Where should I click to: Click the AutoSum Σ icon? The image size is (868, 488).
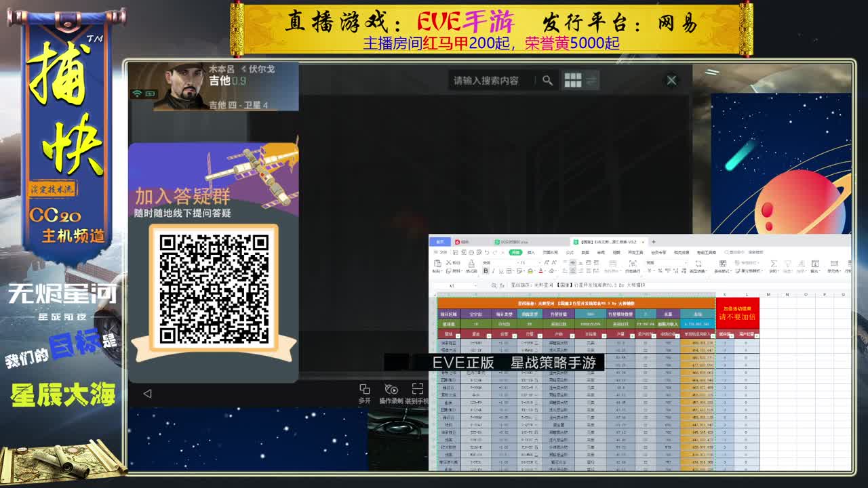pyautogui.click(x=774, y=263)
